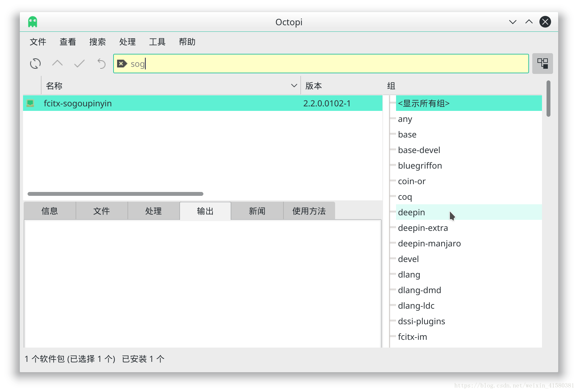Close the Octopi window
The width and height of the screenshot is (578, 392).
coord(545,22)
